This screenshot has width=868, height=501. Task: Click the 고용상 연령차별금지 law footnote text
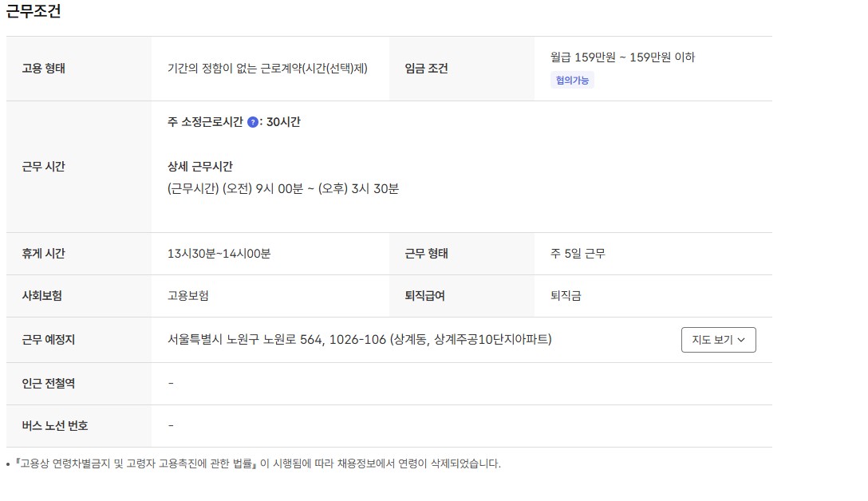pos(257,464)
